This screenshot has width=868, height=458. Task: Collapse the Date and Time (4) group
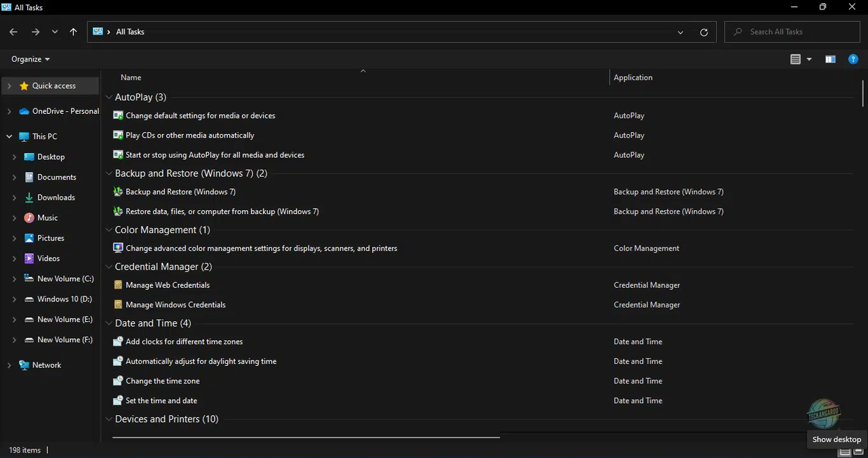pyautogui.click(x=108, y=323)
